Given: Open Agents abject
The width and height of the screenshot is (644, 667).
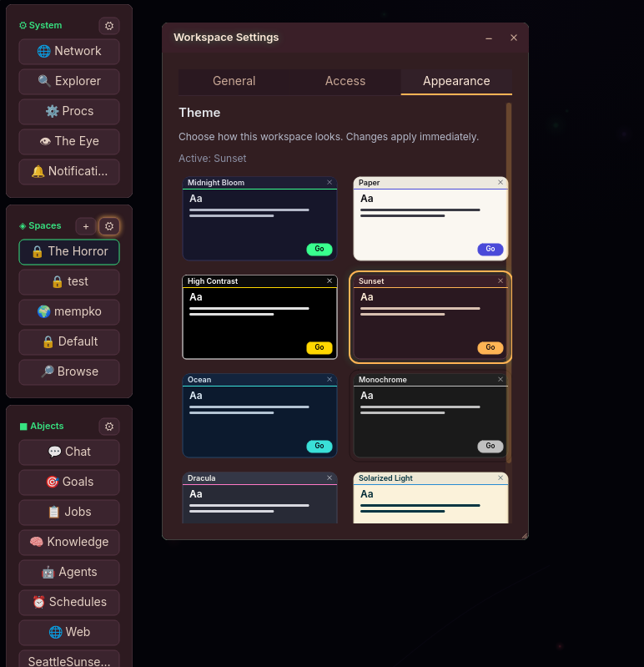Looking at the screenshot, I should [69, 573].
